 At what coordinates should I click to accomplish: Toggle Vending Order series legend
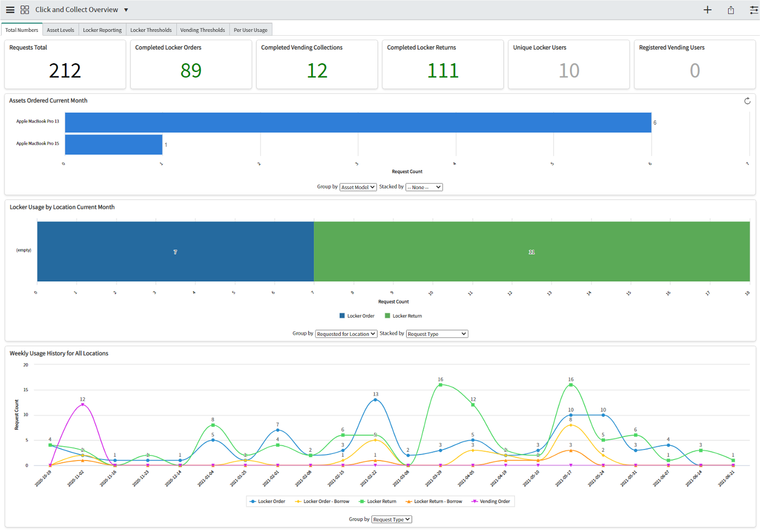(x=491, y=501)
